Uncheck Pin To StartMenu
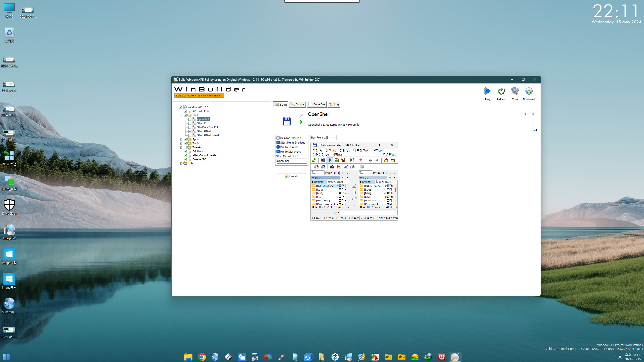The height and width of the screenshot is (362, 644). click(278, 152)
